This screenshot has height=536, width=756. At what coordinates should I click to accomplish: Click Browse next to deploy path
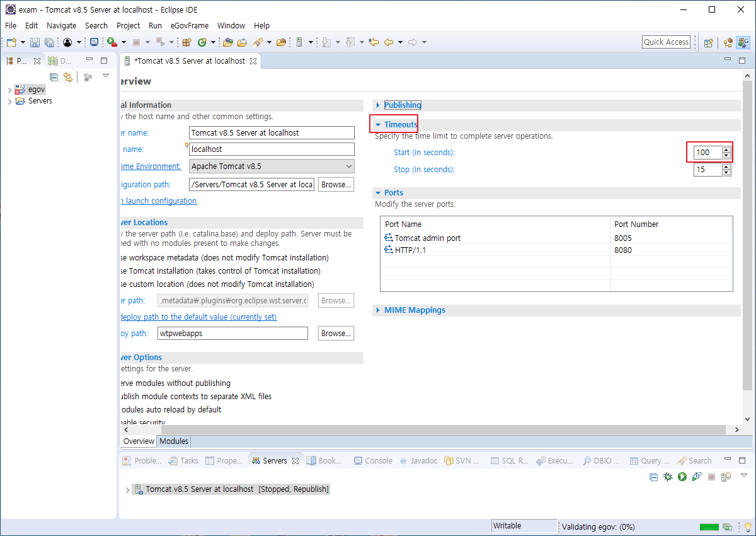(x=336, y=334)
